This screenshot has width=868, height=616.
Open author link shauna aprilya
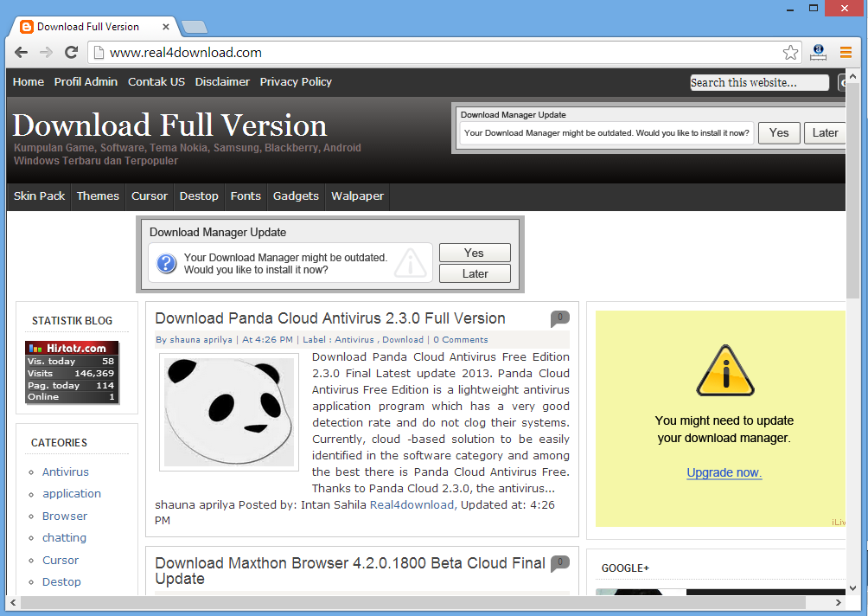201,339
